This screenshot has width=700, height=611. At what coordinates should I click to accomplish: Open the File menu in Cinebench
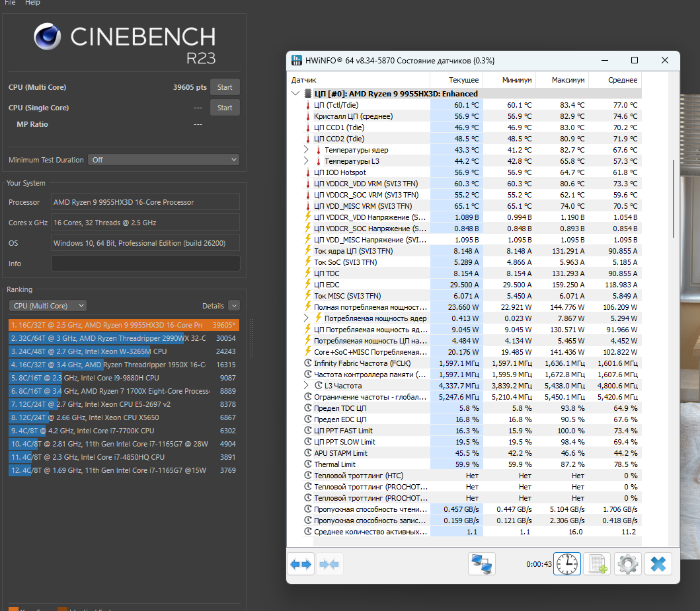pos(11,3)
